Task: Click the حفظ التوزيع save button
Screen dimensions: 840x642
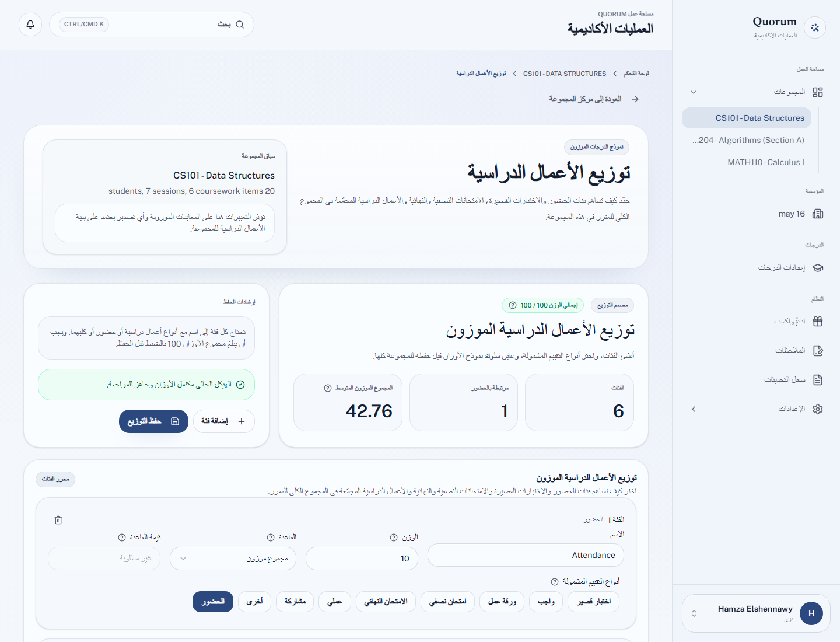Action: coord(153,421)
